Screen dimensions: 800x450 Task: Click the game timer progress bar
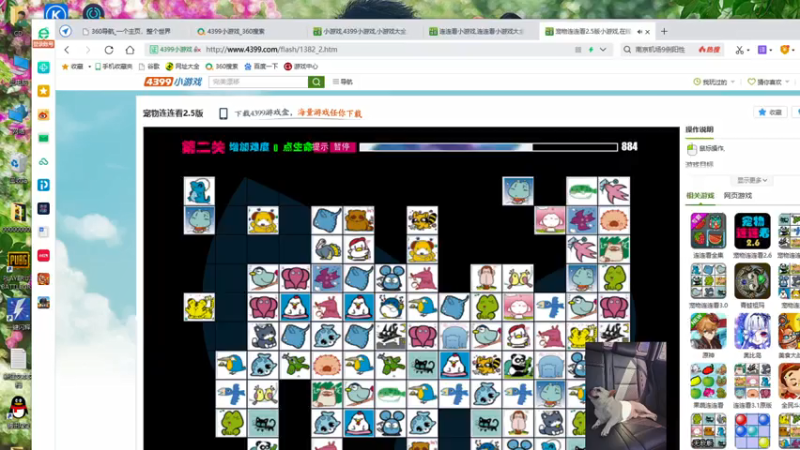coord(488,147)
